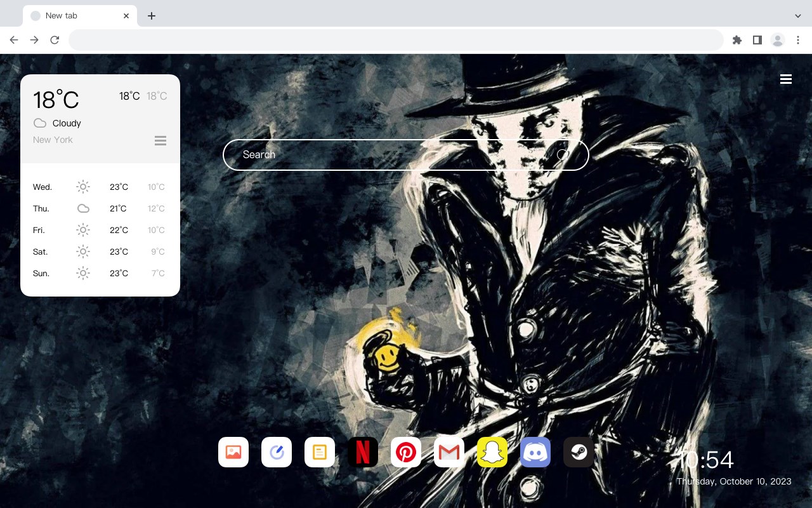Viewport: 812px width, 508px height.
Task: Expand the tab search chevron
Action: (798, 16)
